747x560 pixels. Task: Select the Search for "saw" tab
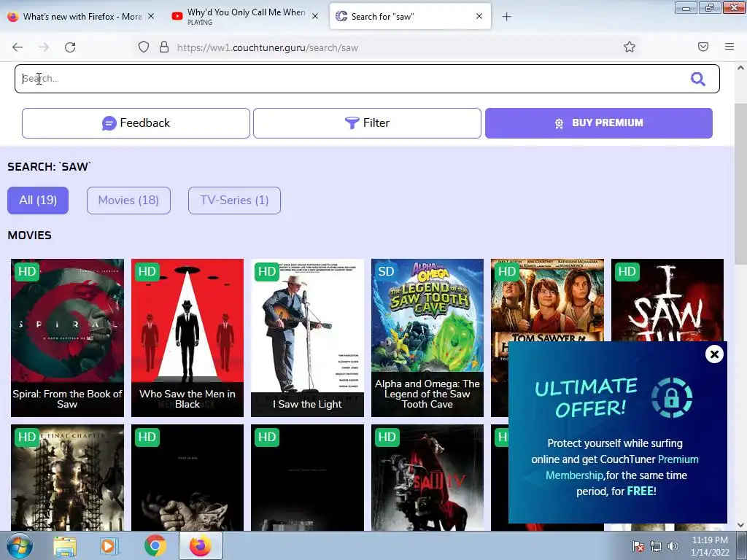point(410,17)
